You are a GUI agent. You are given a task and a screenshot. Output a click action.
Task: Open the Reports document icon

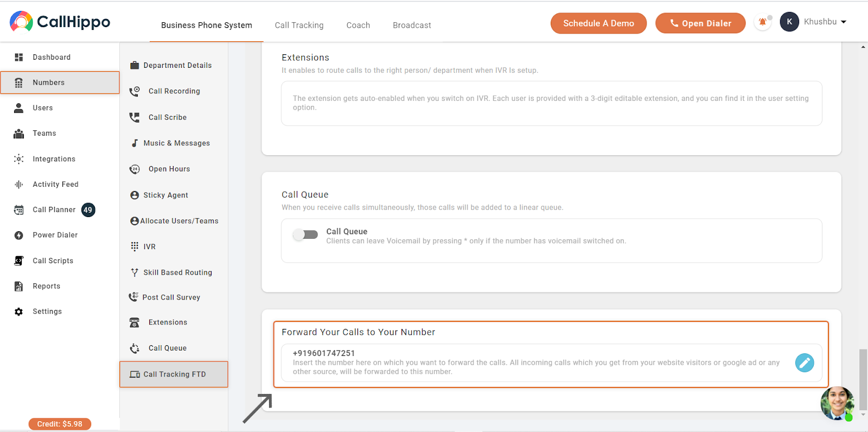click(x=19, y=286)
